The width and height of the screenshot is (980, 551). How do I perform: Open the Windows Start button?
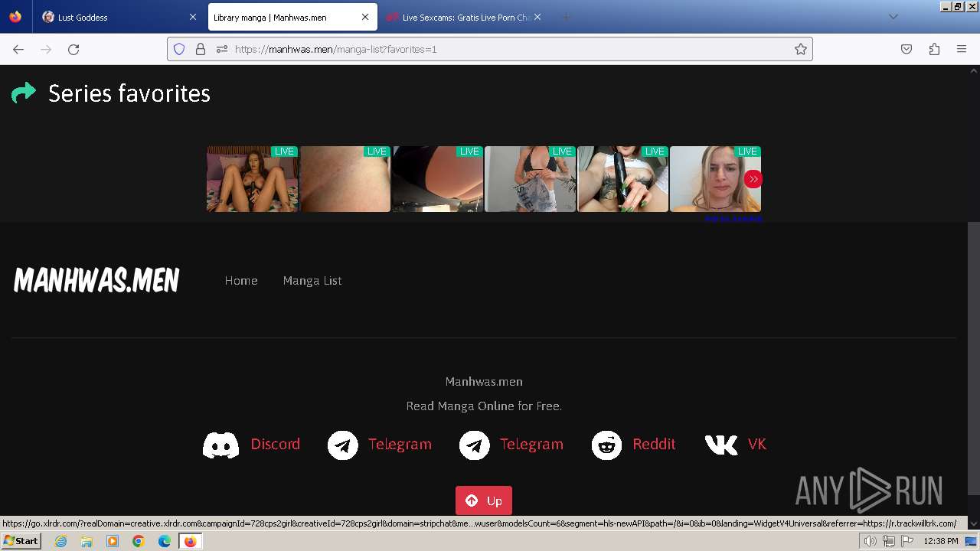[x=21, y=541]
